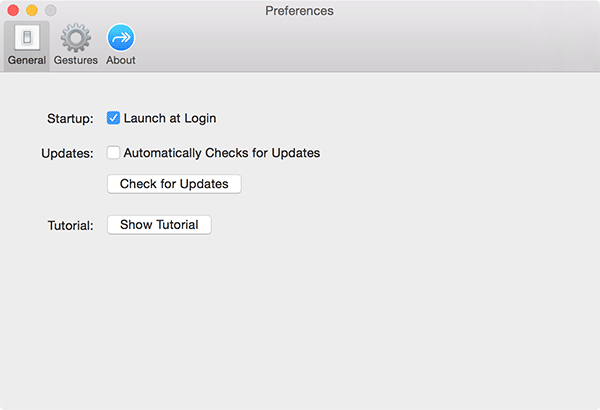Close the Preferences window with red button
Image resolution: width=600 pixels, height=410 pixels.
coord(13,11)
